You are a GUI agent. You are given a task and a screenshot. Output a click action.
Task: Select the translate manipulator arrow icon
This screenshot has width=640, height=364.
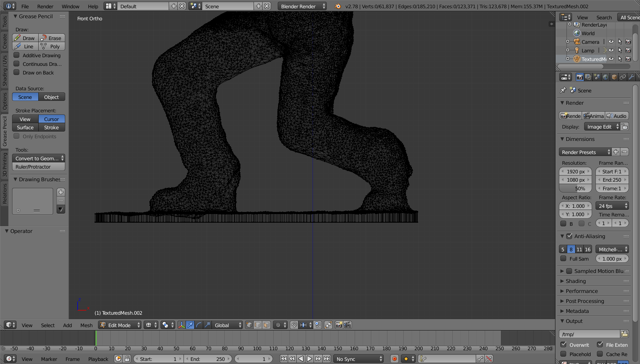pos(190,325)
